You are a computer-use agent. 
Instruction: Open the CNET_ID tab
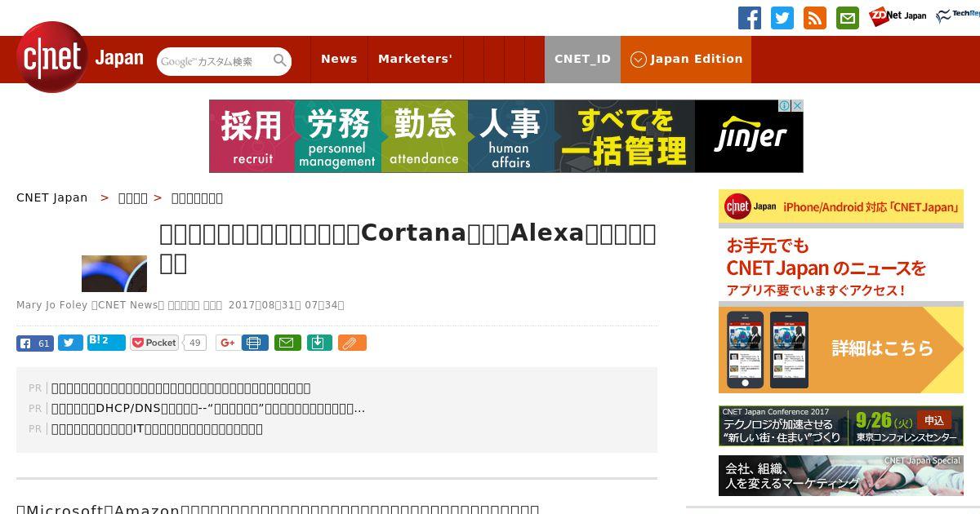582,59
